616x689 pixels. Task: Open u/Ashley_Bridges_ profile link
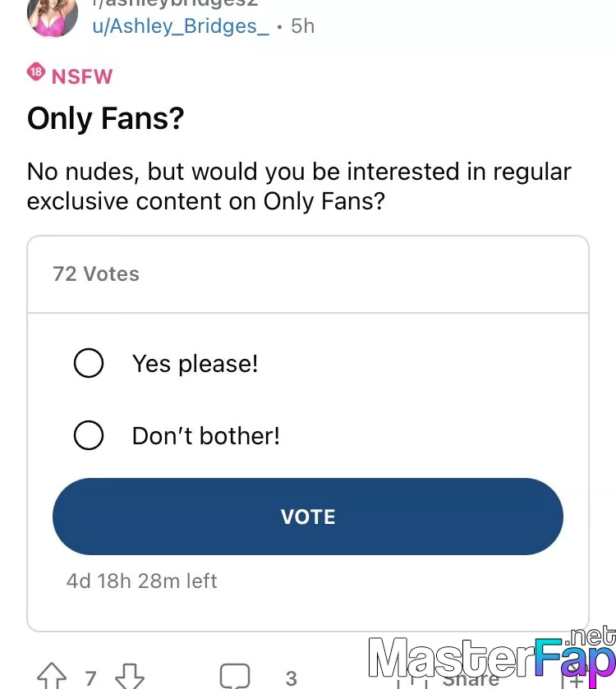(x=181, y=26)
